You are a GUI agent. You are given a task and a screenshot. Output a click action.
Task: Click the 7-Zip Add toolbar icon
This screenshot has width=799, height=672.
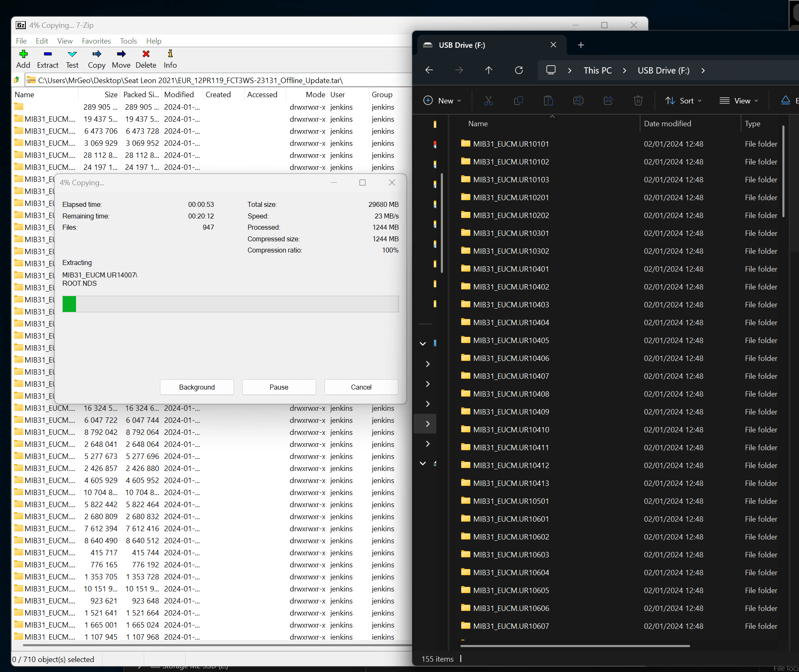(23, 54)
